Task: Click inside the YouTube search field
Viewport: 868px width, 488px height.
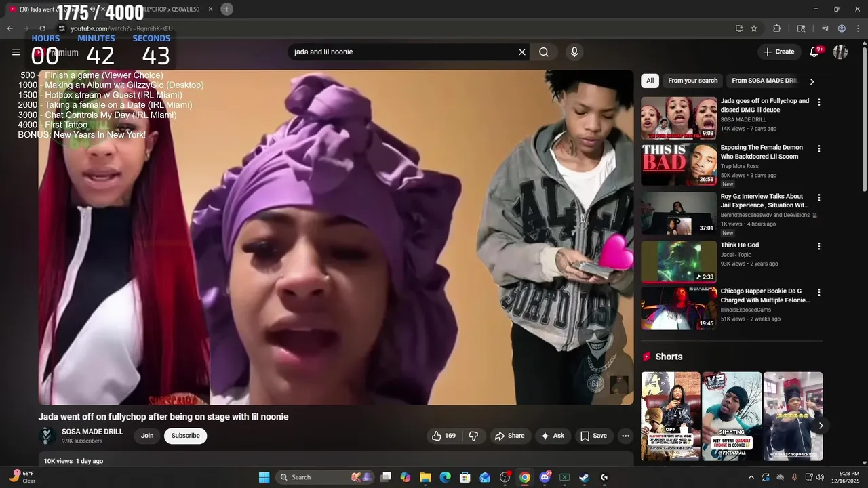Action: pos(403,52)
